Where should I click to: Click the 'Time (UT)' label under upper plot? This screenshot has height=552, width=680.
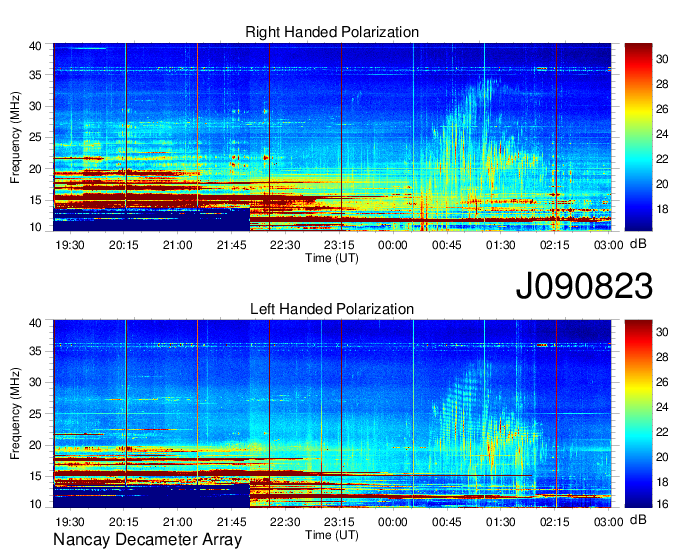point(332,258)
